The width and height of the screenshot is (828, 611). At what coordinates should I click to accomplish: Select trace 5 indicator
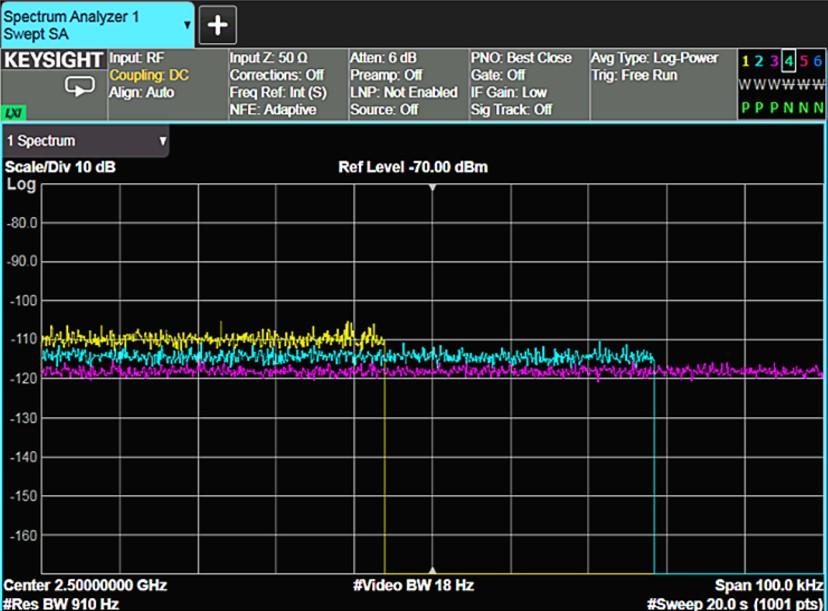click(x=803, y=61)
